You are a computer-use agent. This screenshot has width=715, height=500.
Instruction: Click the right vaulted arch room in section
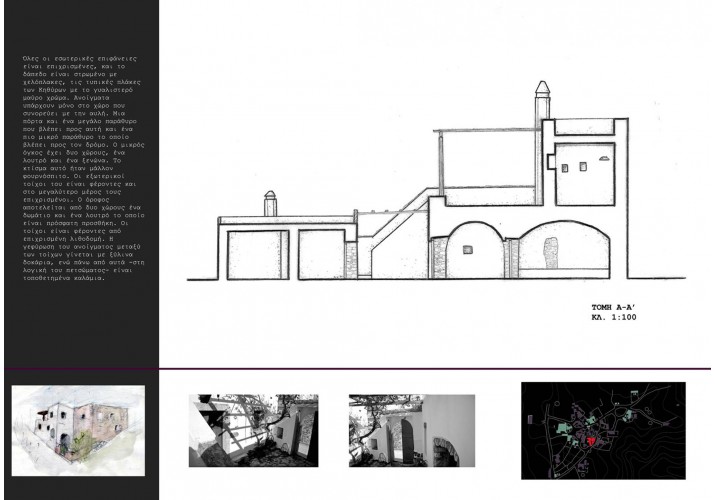pyautogui.click(x=564, y=251)
